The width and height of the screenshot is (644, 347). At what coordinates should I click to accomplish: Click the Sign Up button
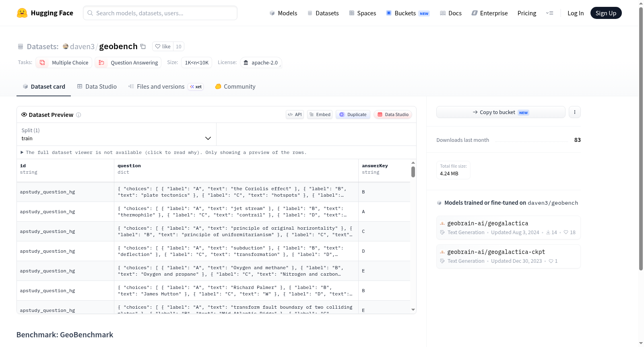point(606,13)
